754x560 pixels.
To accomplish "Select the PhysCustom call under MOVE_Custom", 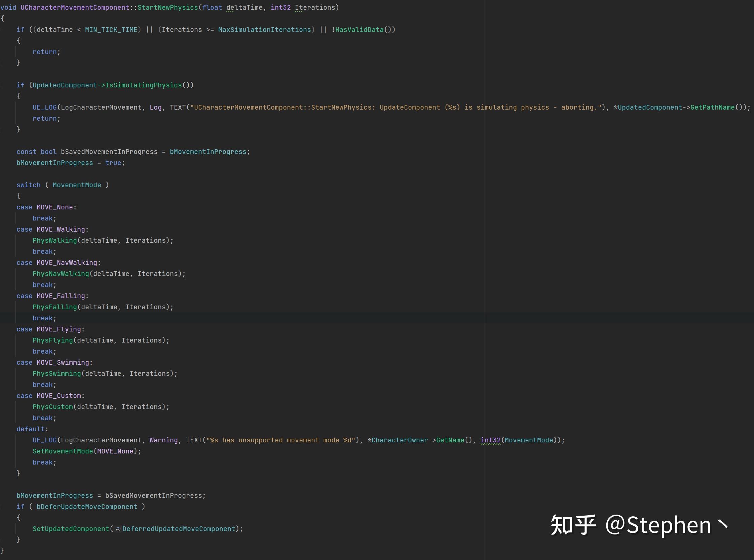I will coord(52,406).
